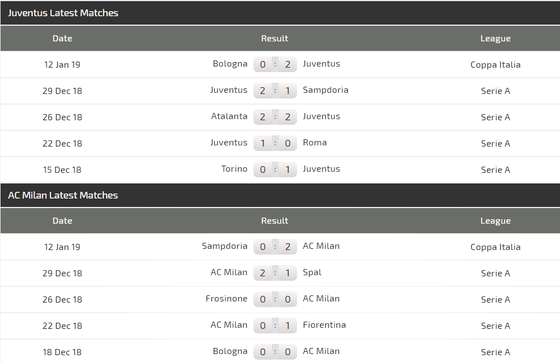Open the AC Milan 0:1 Fiorentina score
This screenshot has height=363, width=560.
point(275,325)
